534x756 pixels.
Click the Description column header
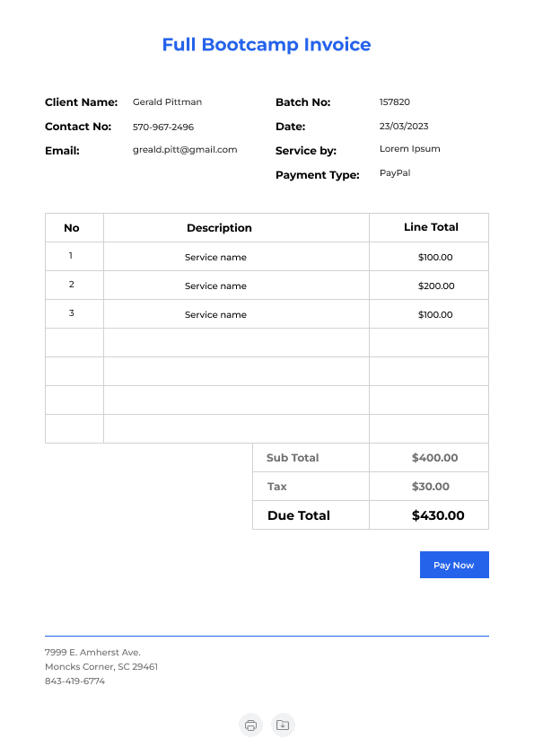pyautogui.click(x=219, y=227)
